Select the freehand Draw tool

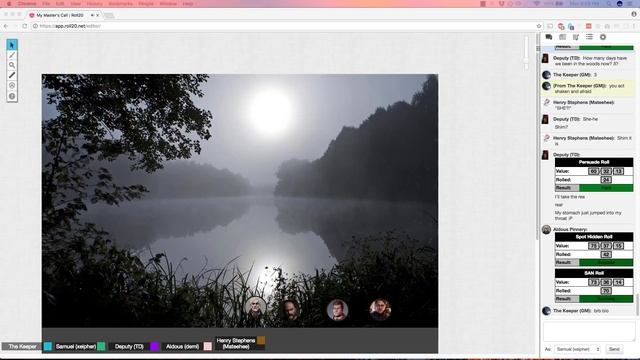click(x=12, y=55)
